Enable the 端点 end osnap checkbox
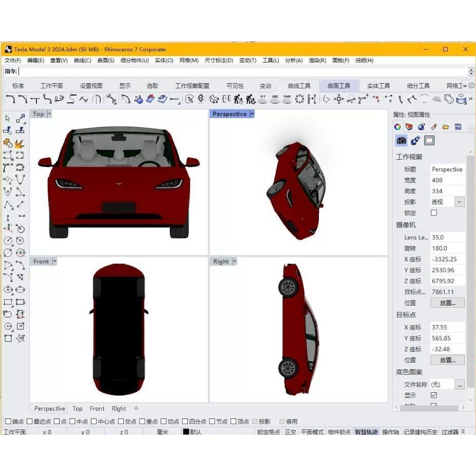 coord(8,422)
